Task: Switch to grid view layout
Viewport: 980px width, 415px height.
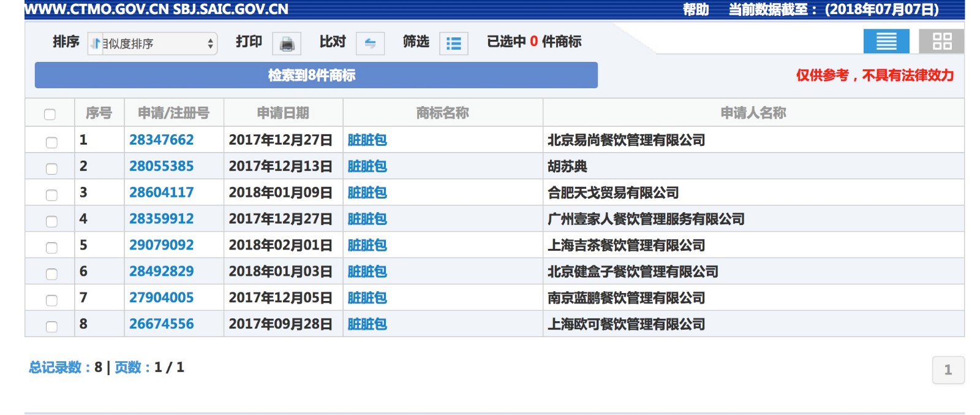Action: [941, 42]
